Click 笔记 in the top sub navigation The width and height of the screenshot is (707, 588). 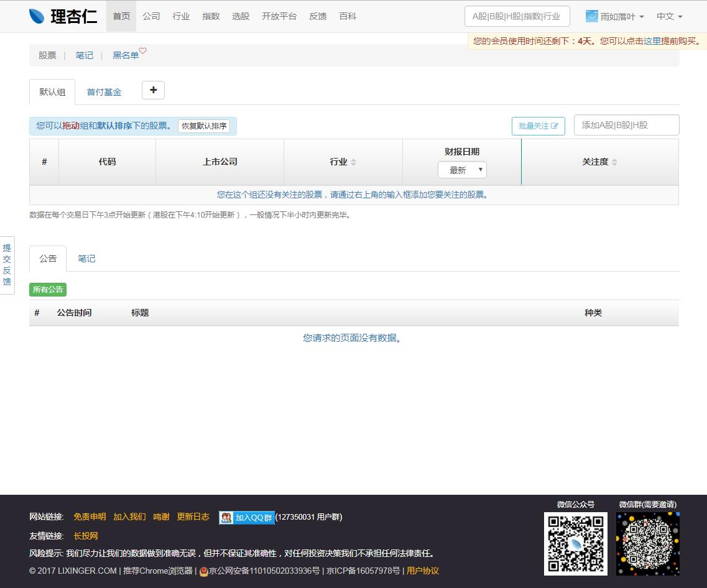pos(85,55)
